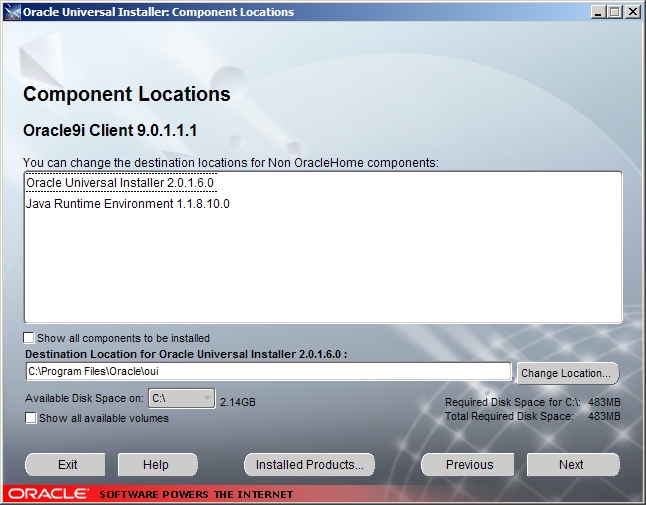Minimize the Oracle installer window

(598, 12)
